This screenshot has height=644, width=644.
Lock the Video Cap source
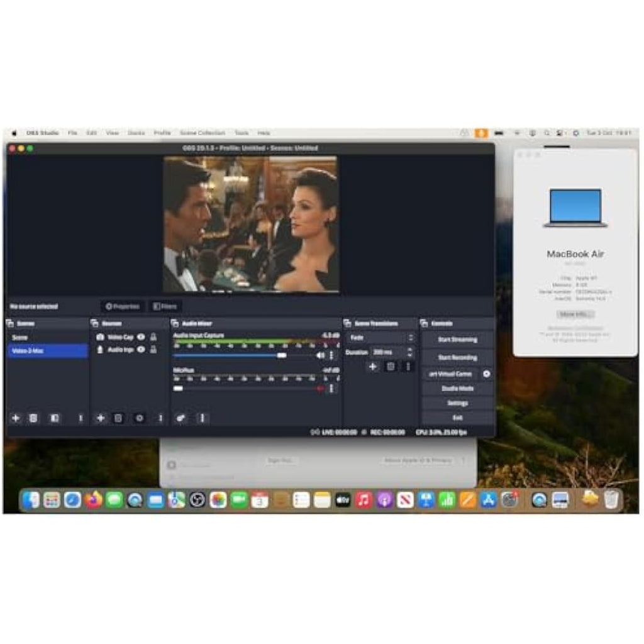(153, 337)
